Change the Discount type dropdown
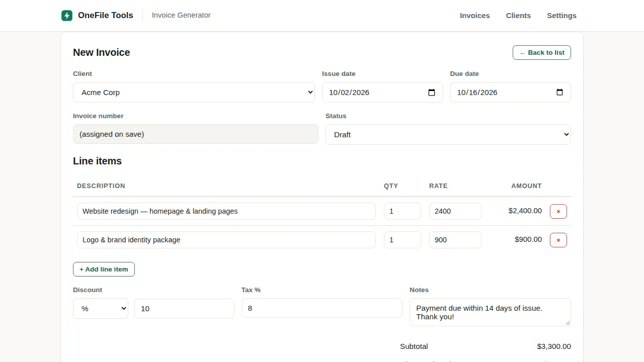Image resolution: width=644 pixels, height=362 pixels. click(x=101, y=309)
